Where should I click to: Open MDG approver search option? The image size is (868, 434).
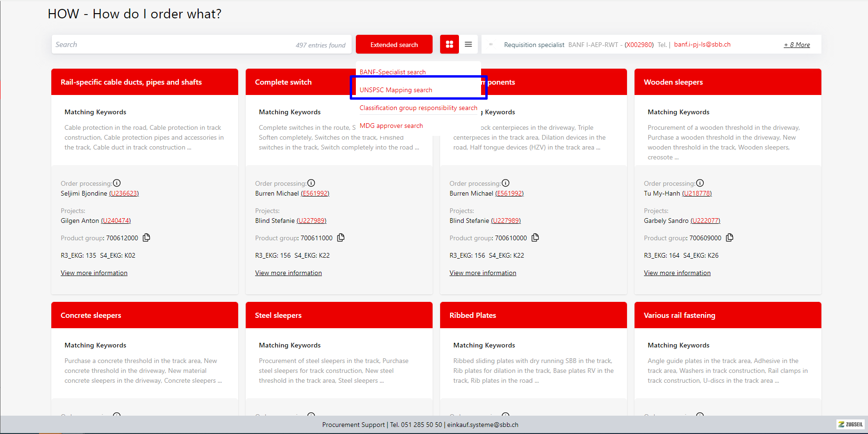point(391,126)
